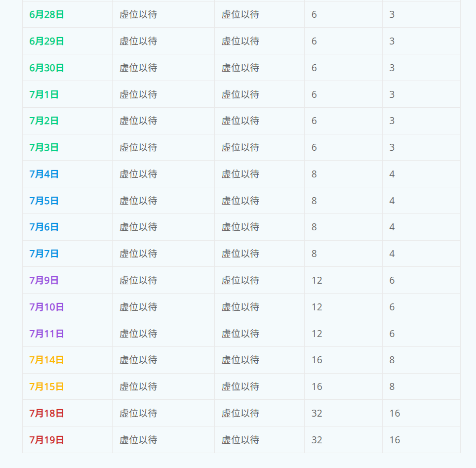
Task: Click the orange 7月14日 date
Action: click(x=46, y=360)
